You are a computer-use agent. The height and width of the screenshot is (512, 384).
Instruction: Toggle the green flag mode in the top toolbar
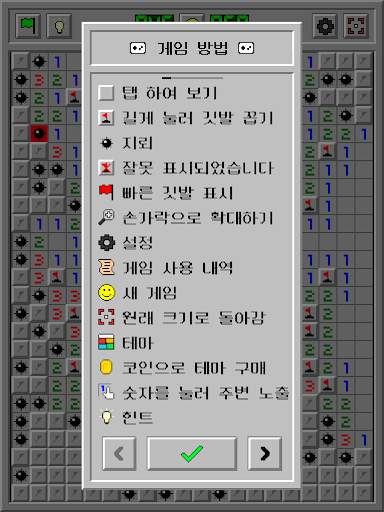(28, 26)
